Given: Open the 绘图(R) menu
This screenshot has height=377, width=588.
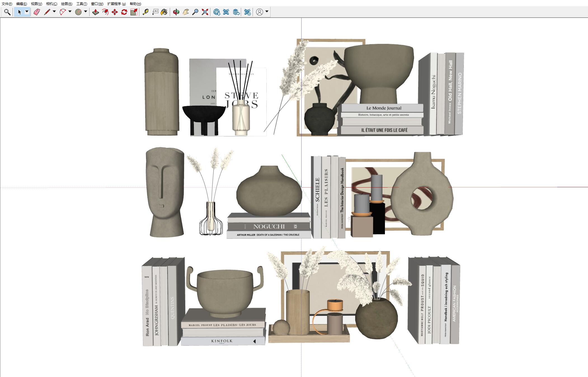Looking at the screenshot, I should (67, 4).
